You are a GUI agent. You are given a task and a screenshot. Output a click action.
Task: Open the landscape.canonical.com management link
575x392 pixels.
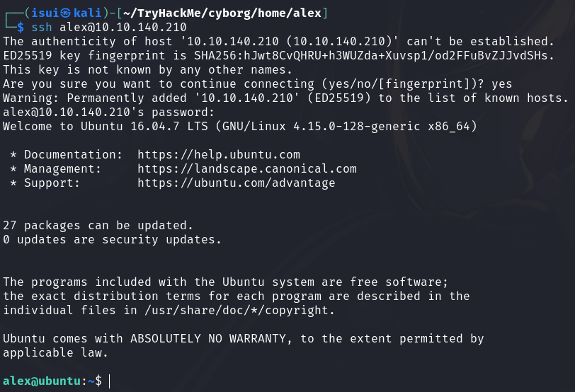click(x=246, y=168)
